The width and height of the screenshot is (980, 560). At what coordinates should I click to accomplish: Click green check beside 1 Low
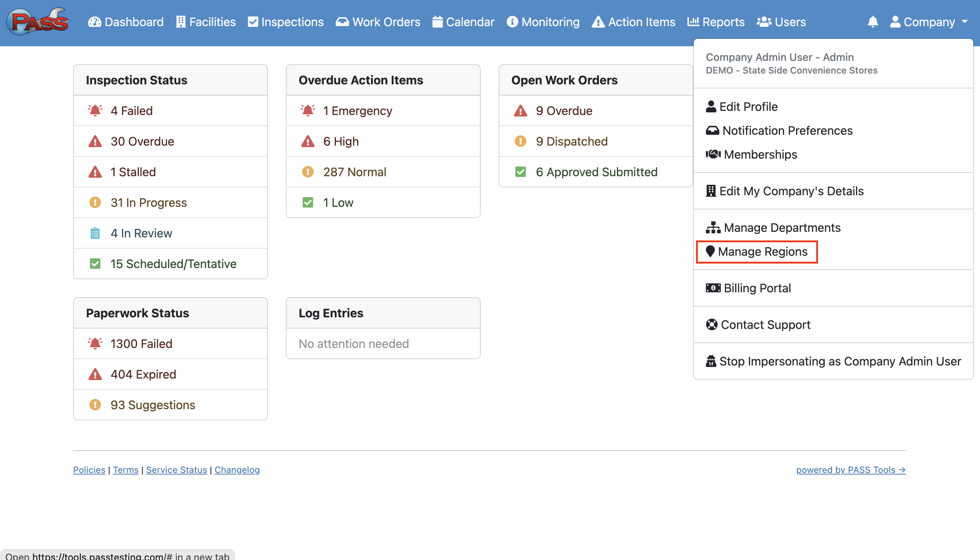click(x=308, y=203)
